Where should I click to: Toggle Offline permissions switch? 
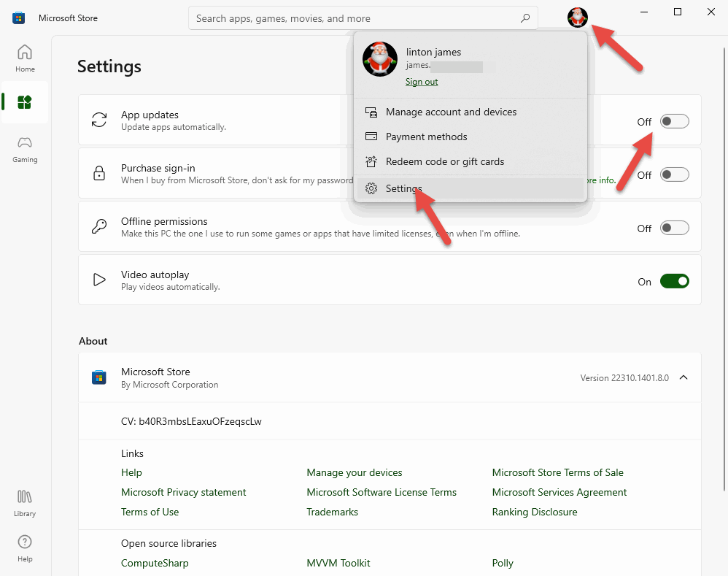point(675,228)
